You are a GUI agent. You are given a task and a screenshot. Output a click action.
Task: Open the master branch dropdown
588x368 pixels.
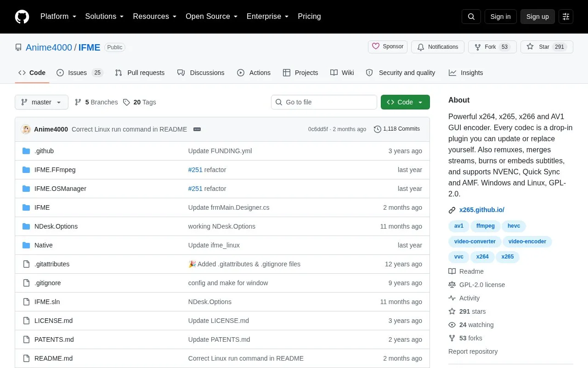tap(41, 102)
